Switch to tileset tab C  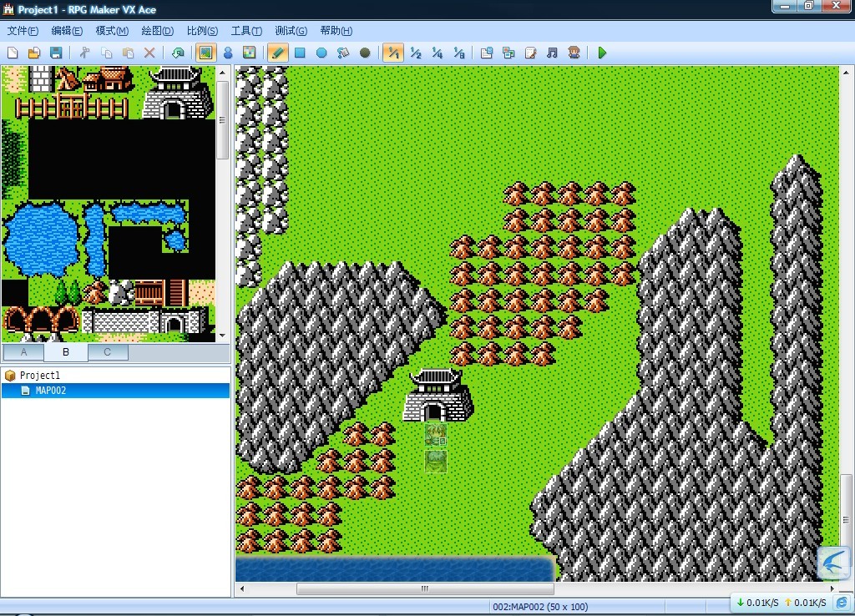pyautogui.click(x=108, y=352)
